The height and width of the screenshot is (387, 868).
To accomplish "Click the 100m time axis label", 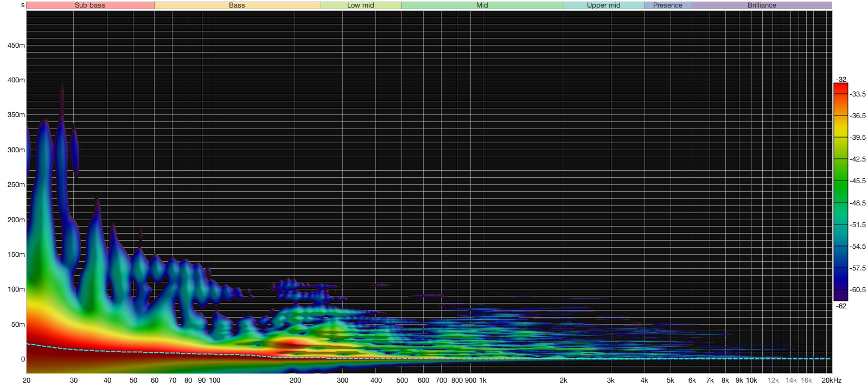I will pyautogui.click(x=16, y=289).
